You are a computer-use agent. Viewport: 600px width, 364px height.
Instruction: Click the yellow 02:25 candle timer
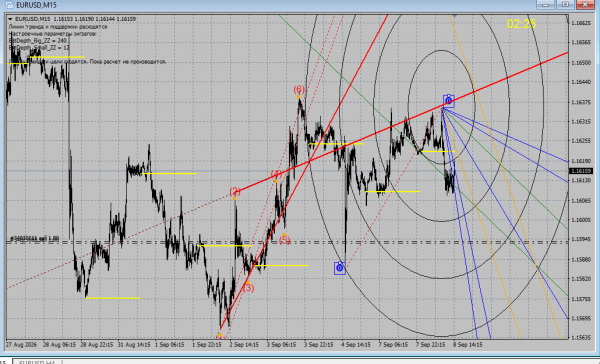coord(521,24)
